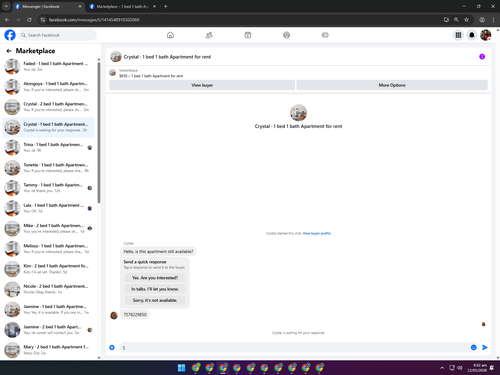Open the Tonette conversation
The height and width of the screenshot is (375, 500).
point(49,168)
